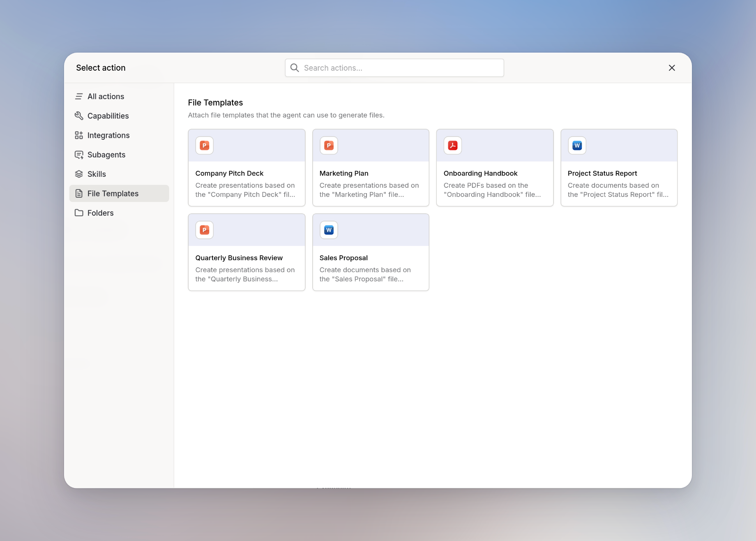Choose the Marketing Plan title
This screenshot has width=756, height=541.
pyautogui.click(x=344, y=173)
